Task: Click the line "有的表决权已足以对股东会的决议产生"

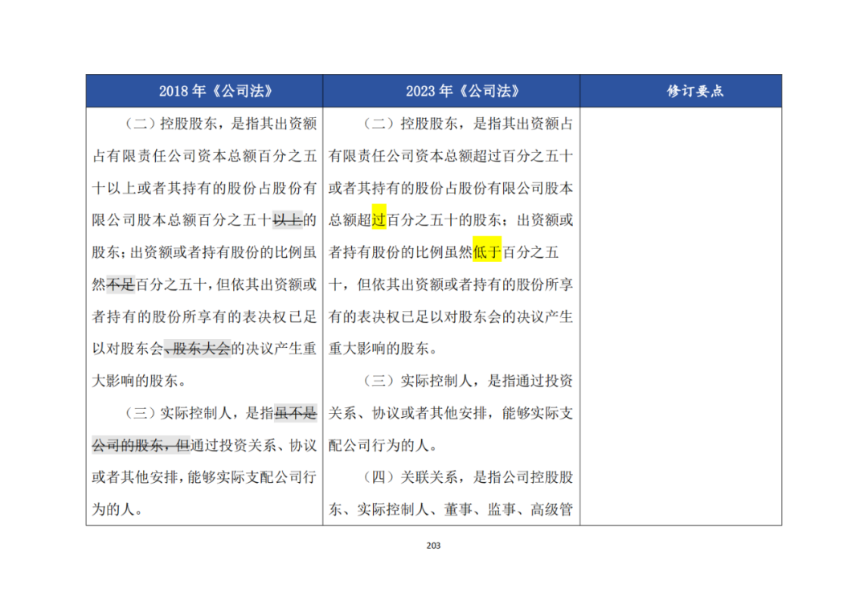Action: coord(451,317)
